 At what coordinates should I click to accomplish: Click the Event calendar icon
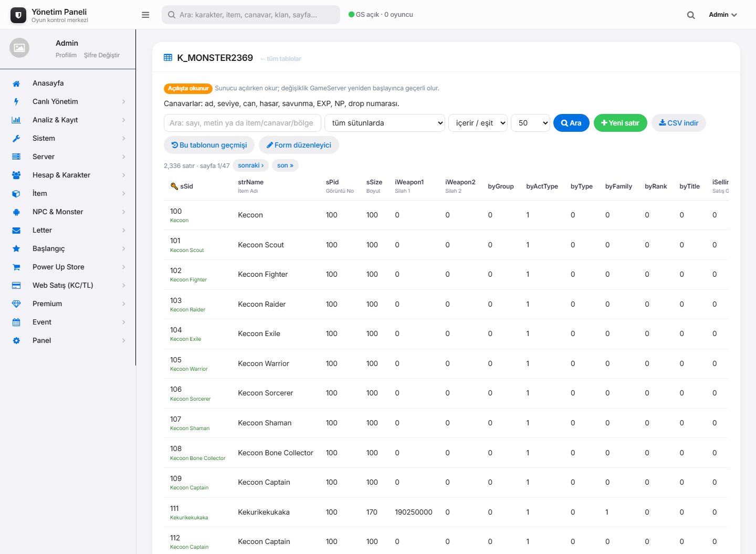[16, 322]
